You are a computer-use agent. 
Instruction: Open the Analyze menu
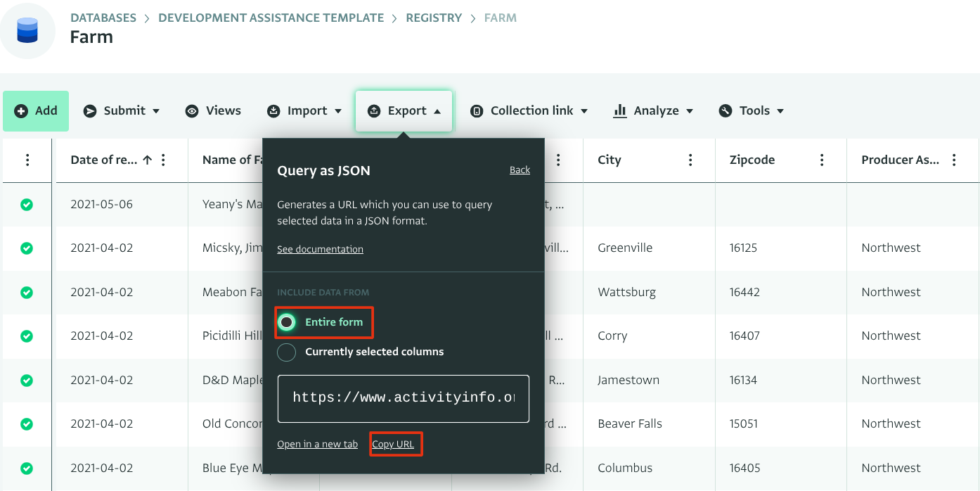coord(653,111)
